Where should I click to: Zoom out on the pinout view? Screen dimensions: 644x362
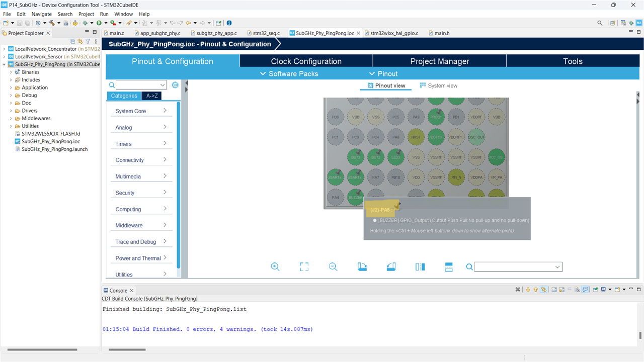coord(333,267)
